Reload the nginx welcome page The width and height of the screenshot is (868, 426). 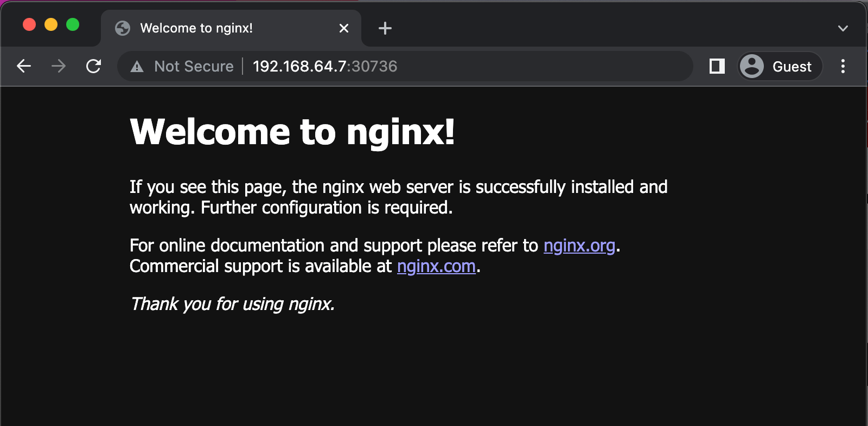click(x=94, y=66)
